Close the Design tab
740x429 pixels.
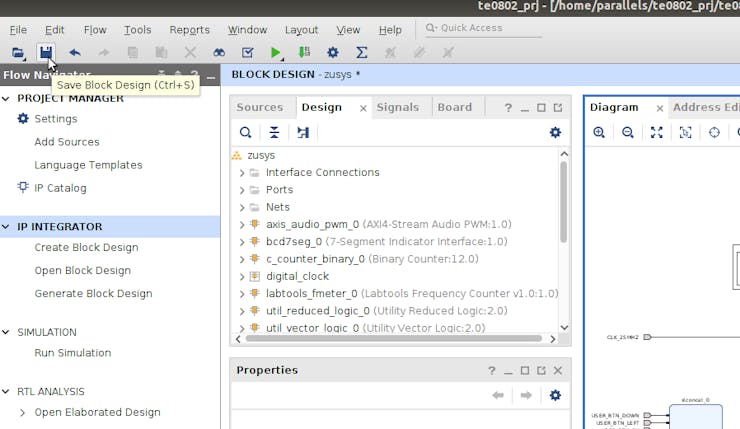(x=363, y=109)
